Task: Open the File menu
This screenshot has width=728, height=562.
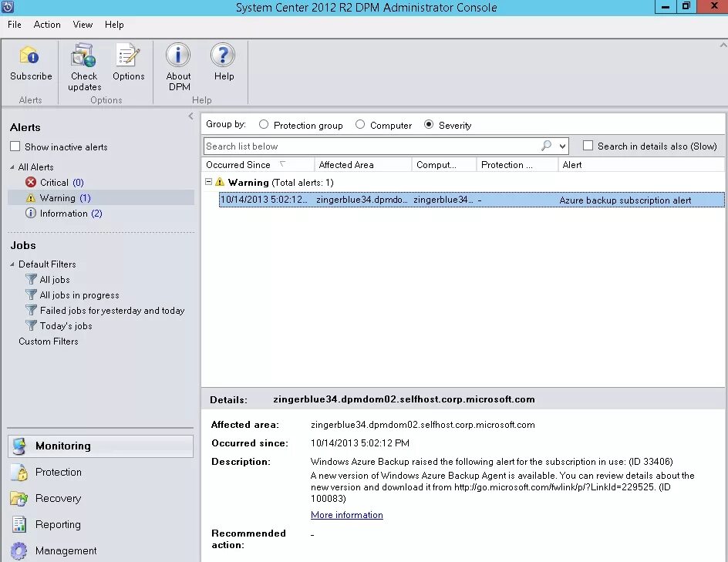Action: (15, 25)
